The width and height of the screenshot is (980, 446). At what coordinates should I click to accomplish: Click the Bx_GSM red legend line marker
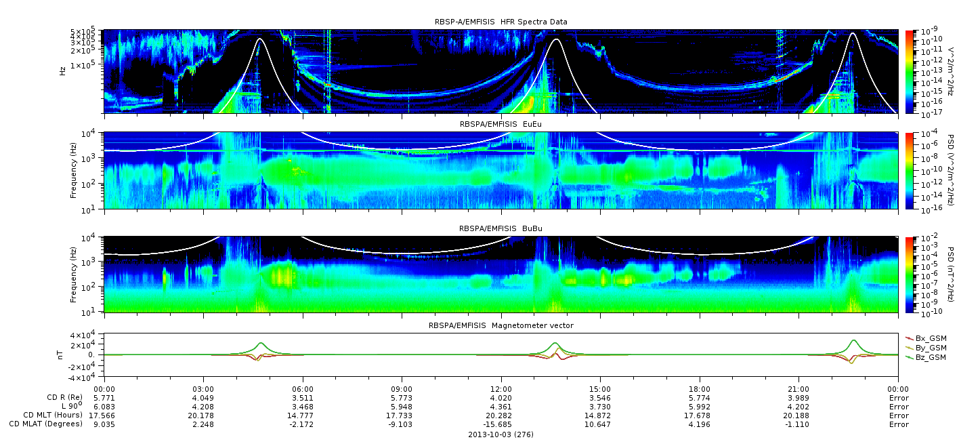[x=910, y=338]
